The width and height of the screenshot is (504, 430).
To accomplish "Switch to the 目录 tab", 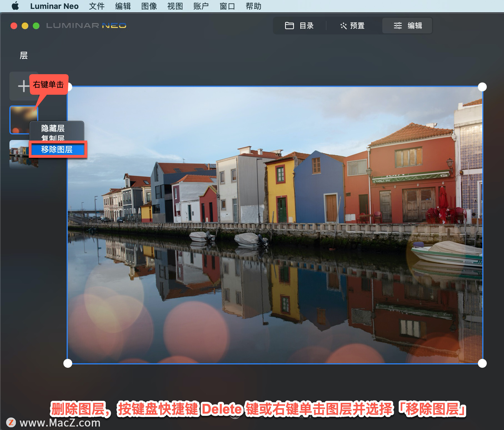I will (x=300, y=26).
